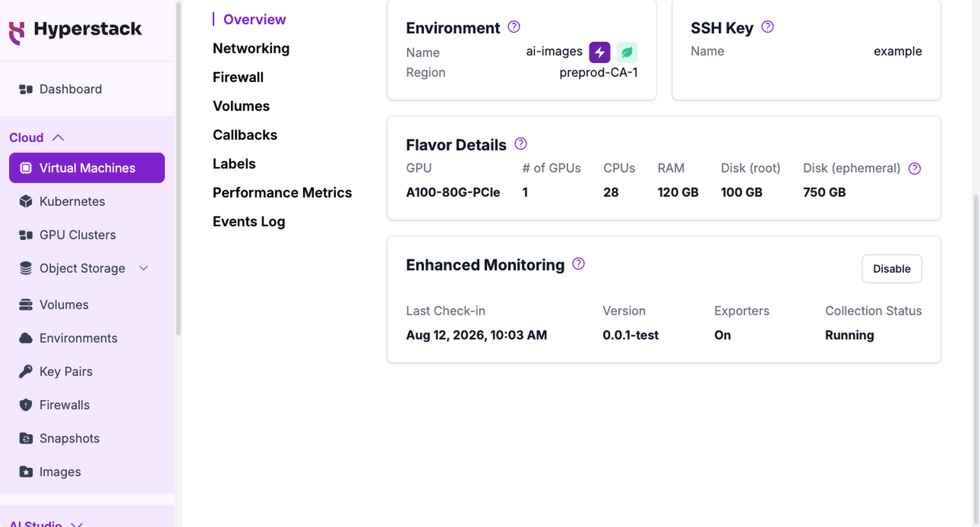Click the Environments cloud icon
Screen dimensions: 980x527
tap(26, 338)
